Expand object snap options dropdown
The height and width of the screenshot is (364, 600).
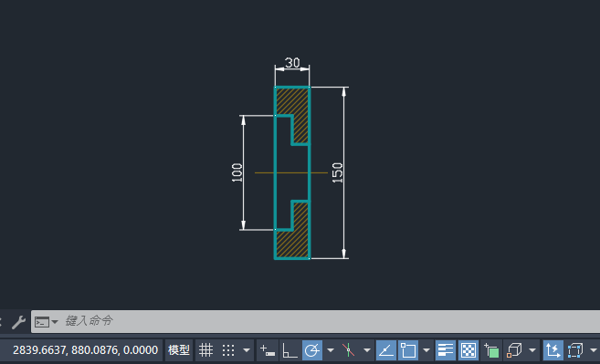tap(426, 350)
